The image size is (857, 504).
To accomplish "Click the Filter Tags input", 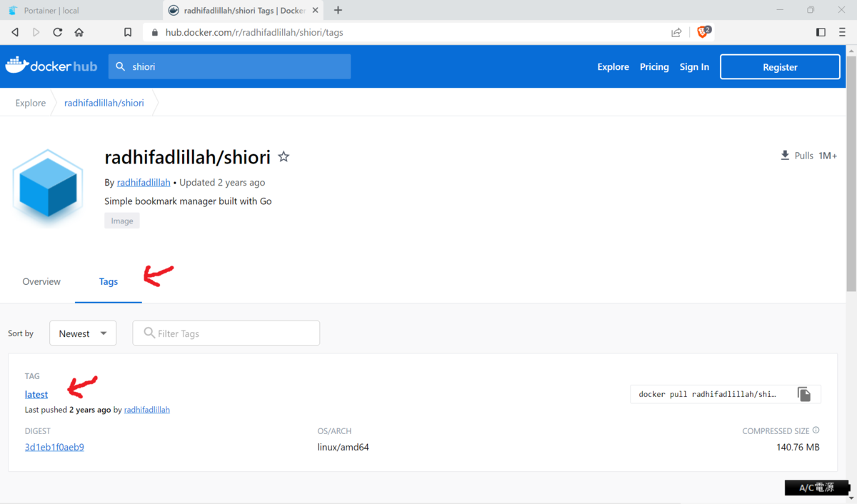I will 226,333.
